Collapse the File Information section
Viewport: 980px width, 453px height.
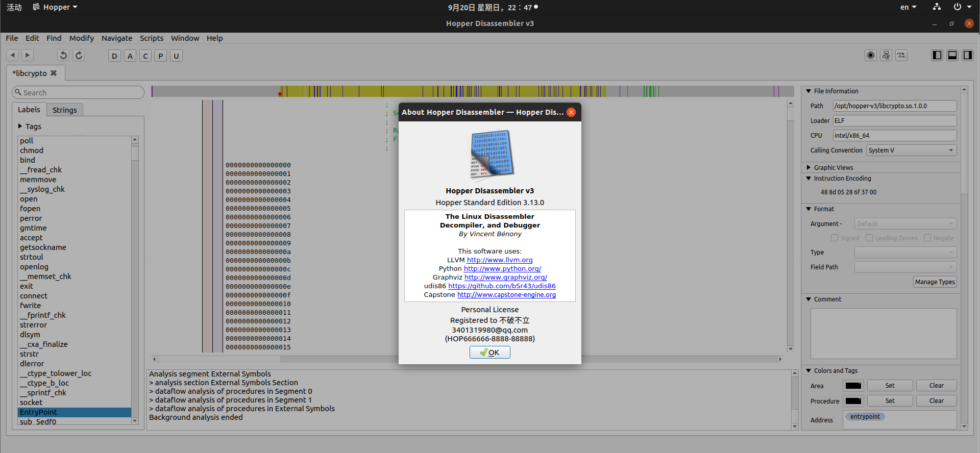tap(808, 91)
